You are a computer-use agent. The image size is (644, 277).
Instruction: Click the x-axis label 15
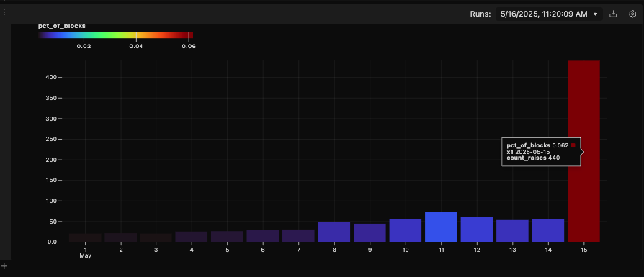click(583, 250)
